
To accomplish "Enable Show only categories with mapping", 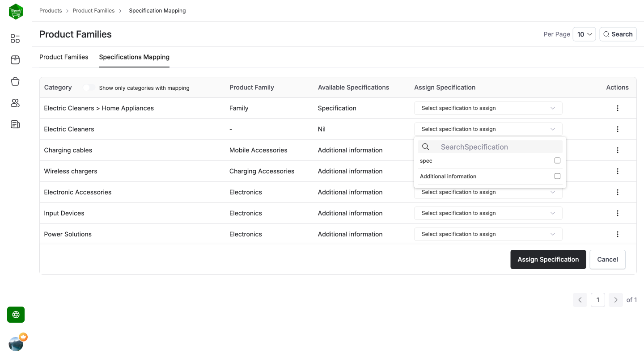I will [88, 88].
